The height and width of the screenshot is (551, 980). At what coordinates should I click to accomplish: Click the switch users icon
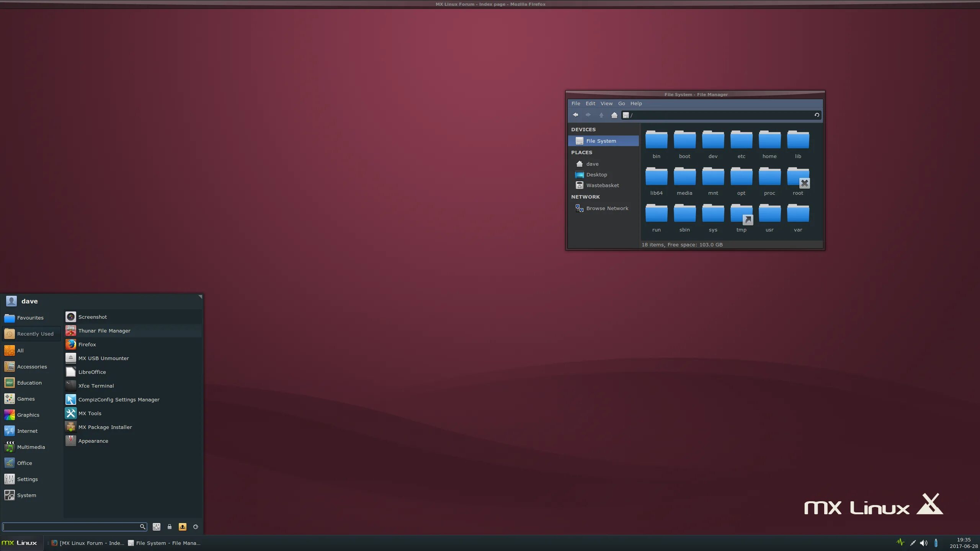(183, 527)
